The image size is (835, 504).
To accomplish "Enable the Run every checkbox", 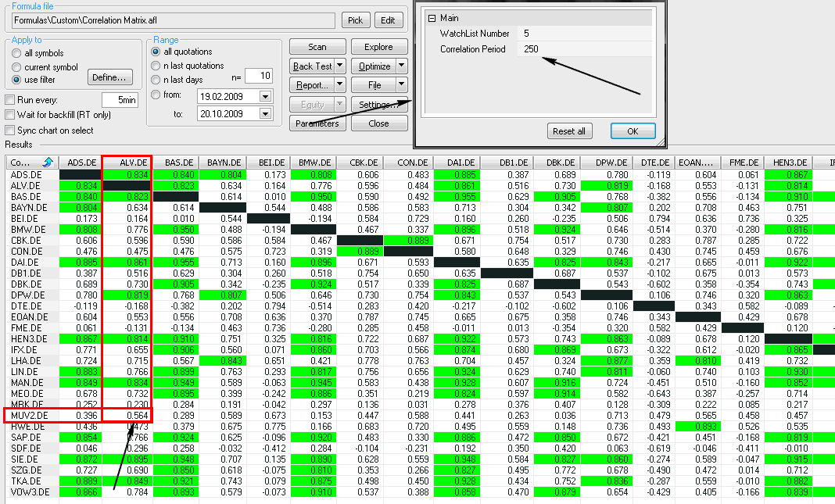I will tap(10, 100).
